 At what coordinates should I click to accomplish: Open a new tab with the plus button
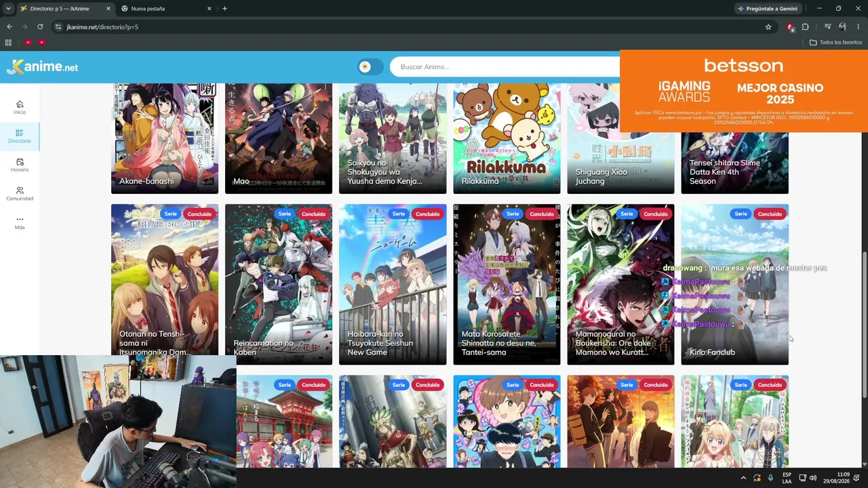click(224, 8)
